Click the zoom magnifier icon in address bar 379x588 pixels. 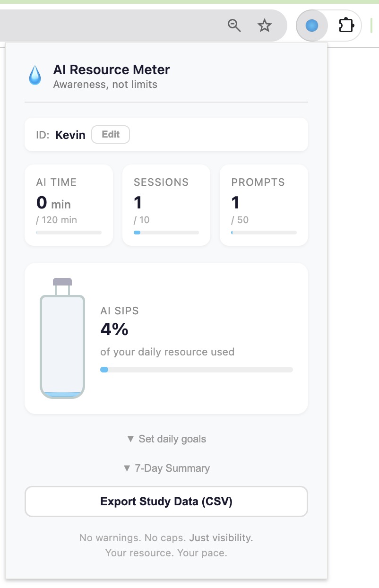pos(234,26)
